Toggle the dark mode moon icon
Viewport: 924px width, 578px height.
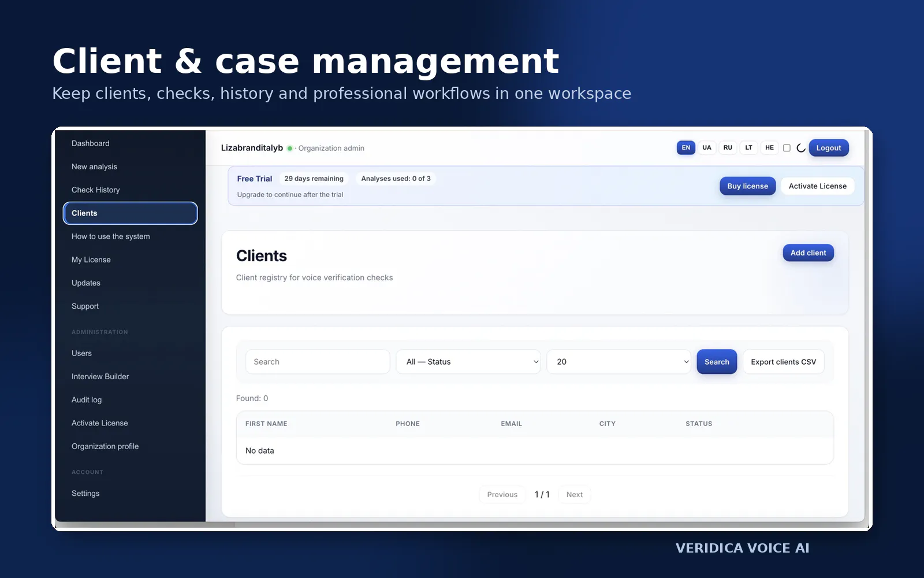(x=800, y=148)
